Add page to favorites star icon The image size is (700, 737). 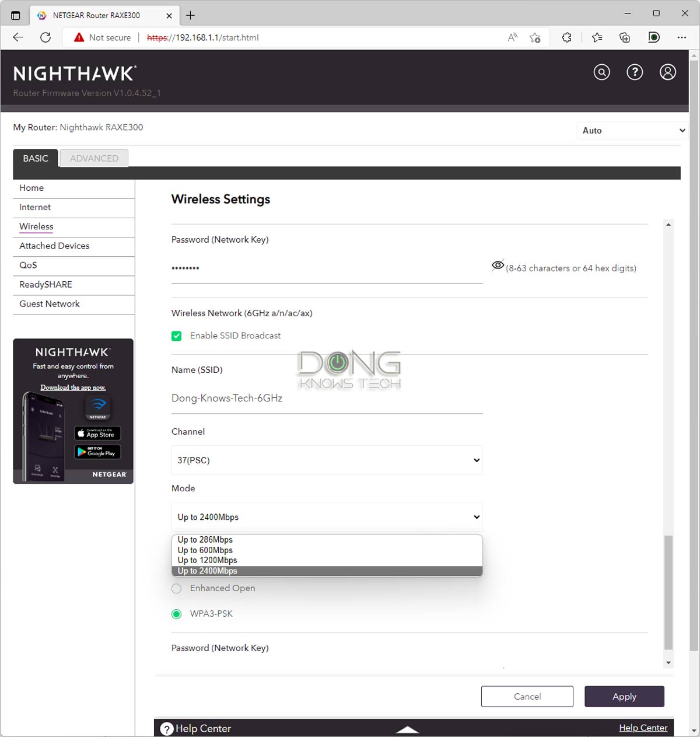tap(535, 37)
